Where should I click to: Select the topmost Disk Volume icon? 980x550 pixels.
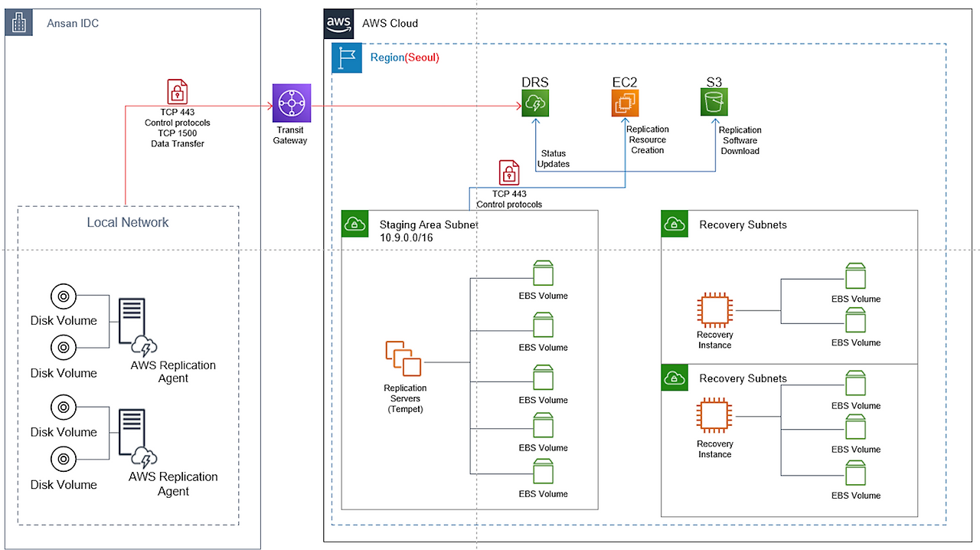(63, 296)
